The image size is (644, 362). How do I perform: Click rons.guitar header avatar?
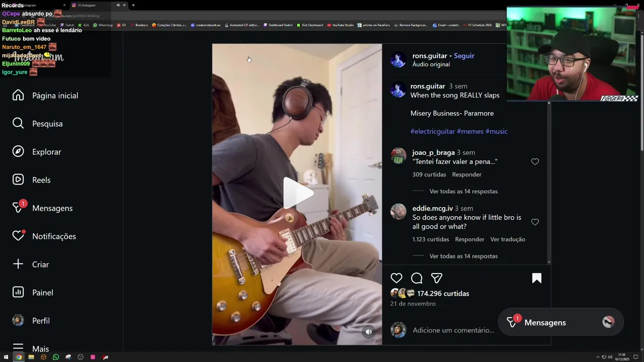(x=398, y=60)
